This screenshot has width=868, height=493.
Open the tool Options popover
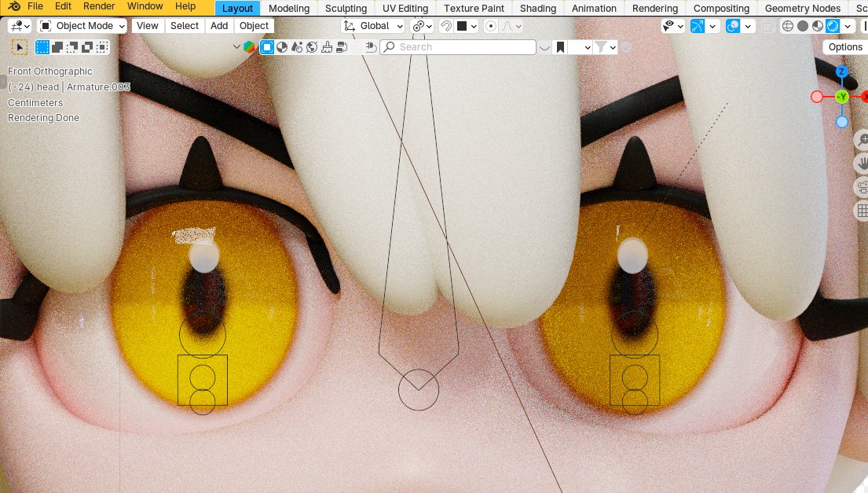(x=845, y=47)
